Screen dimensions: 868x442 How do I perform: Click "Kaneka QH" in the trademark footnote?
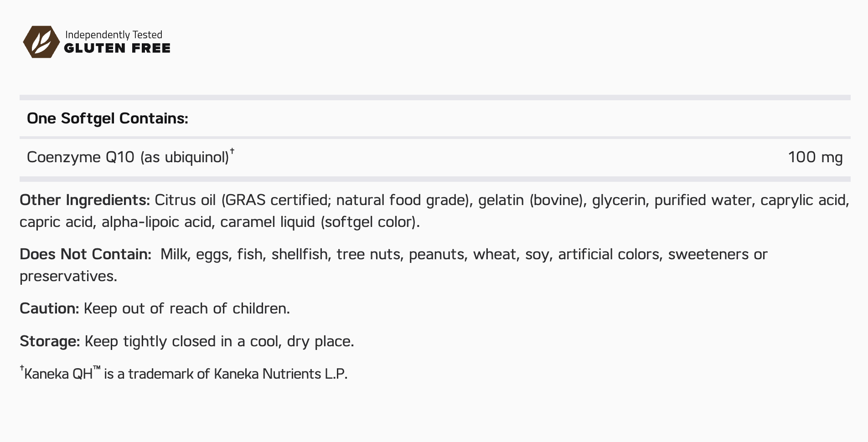(x=58, y=374)
